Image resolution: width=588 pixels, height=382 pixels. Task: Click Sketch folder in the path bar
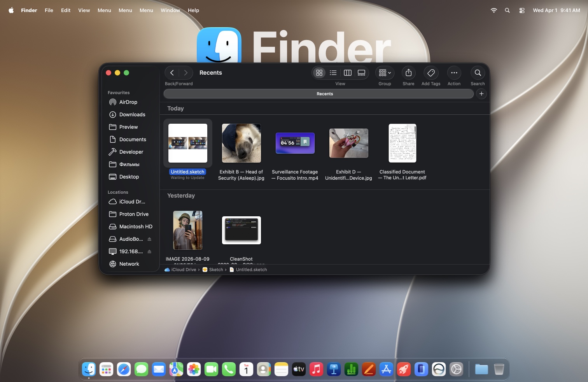pyautogui.click(x=213, y=270)
